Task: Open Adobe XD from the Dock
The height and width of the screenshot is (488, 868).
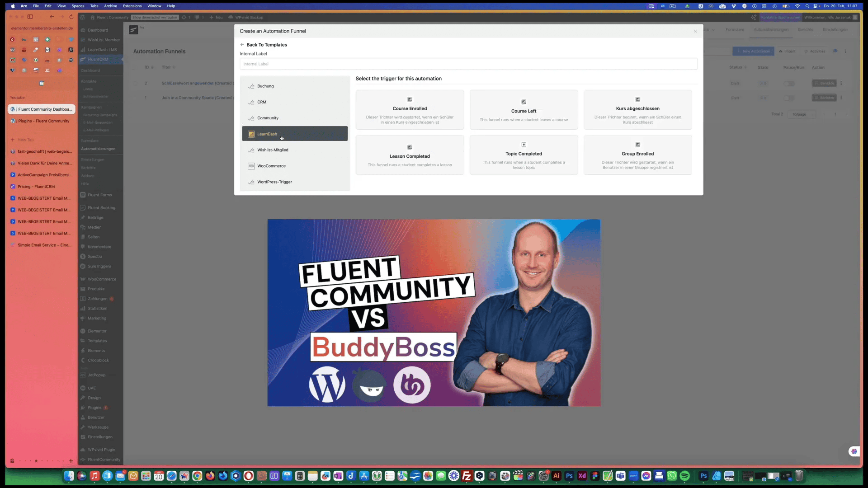Action: (582, 476)
